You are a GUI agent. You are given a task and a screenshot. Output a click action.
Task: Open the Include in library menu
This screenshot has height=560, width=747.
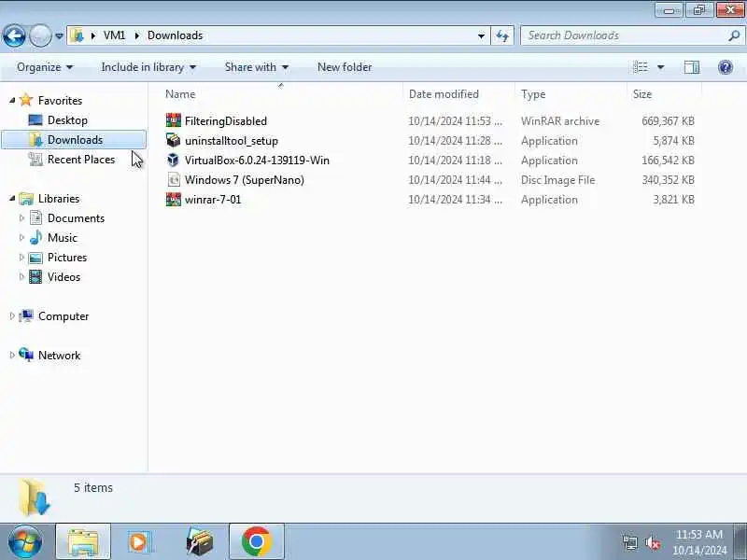pos(148,67)
